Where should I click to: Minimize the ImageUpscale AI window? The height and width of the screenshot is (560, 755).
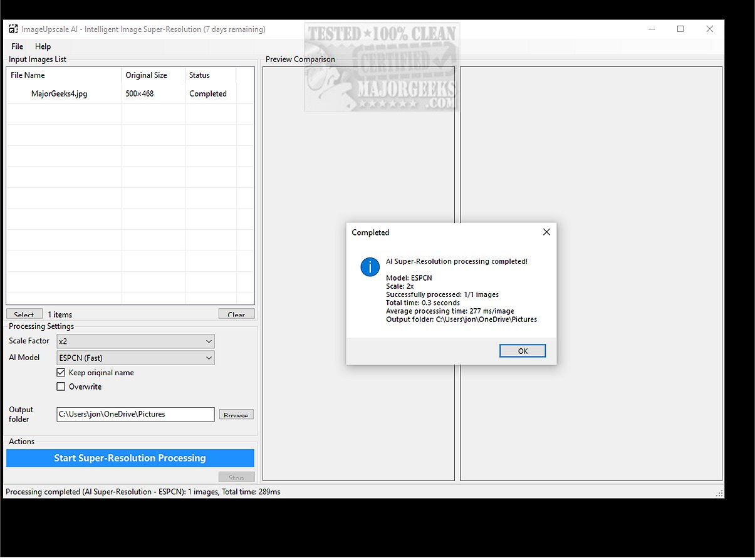pos(652,29)
